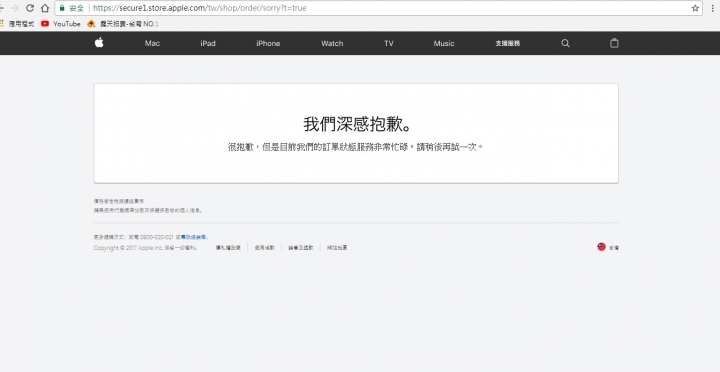Click the Apple logo in navigation bar

[x=99, y=43]
